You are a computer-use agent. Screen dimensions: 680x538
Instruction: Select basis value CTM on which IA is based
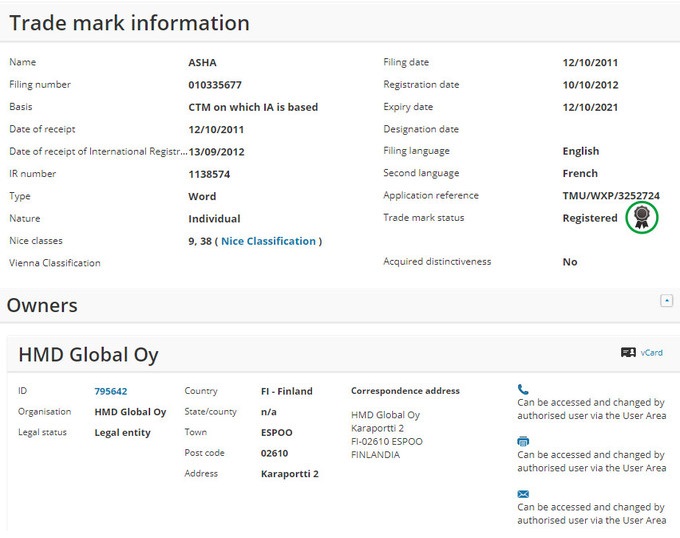pyautogui.click(x=253, y=107)
